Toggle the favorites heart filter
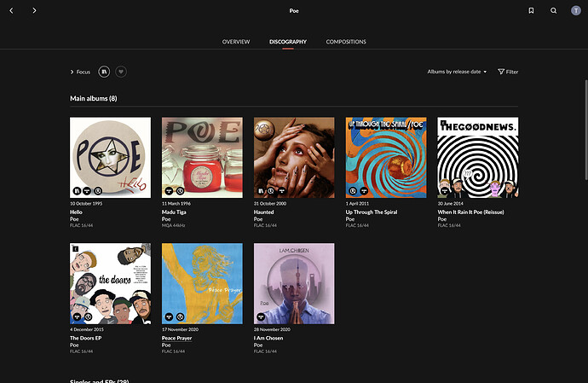588x383 pixels. point(121,72)
